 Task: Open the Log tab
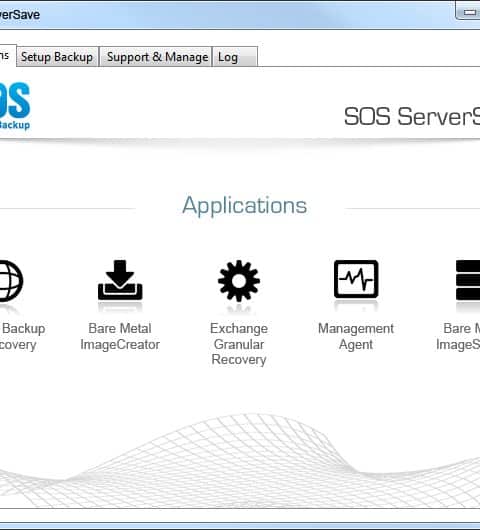click(235, 57)
